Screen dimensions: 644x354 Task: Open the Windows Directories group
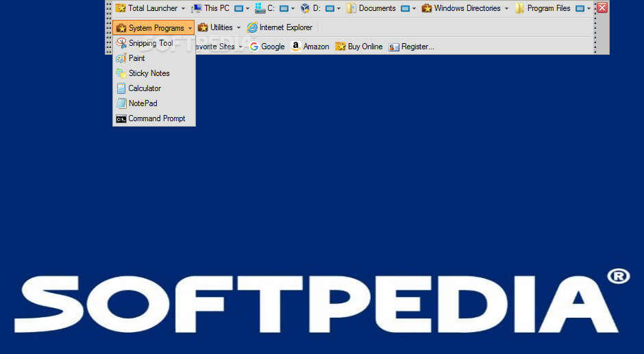click(x=461, y=8)
